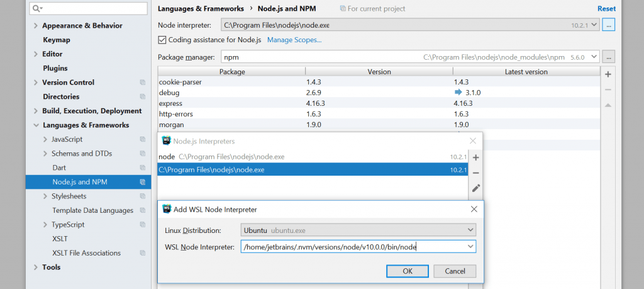Select the morgan package row
Viewport: 644px width, 289px height.
click(x=379, y=125)
